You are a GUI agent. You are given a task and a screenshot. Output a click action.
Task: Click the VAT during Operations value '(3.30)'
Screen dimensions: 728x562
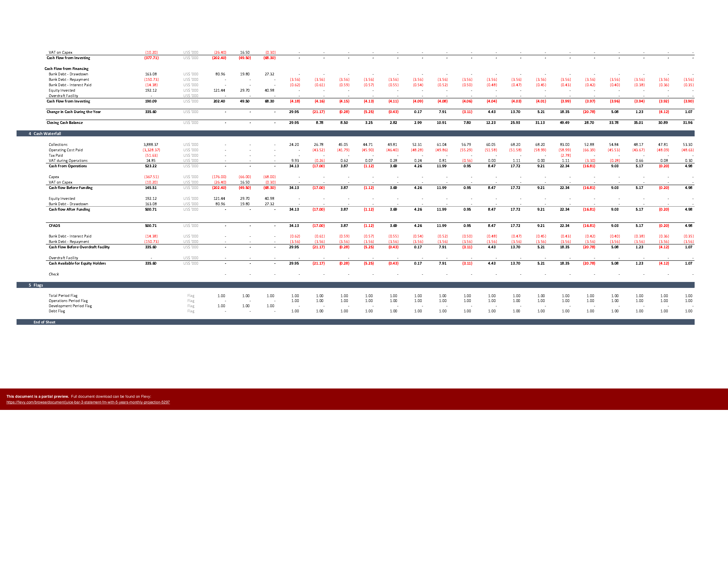590,160
